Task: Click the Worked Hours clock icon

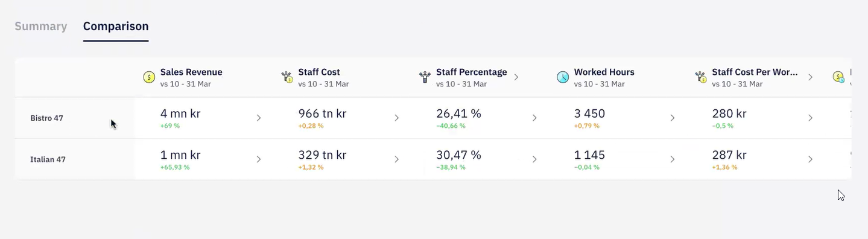Action: 563,77
